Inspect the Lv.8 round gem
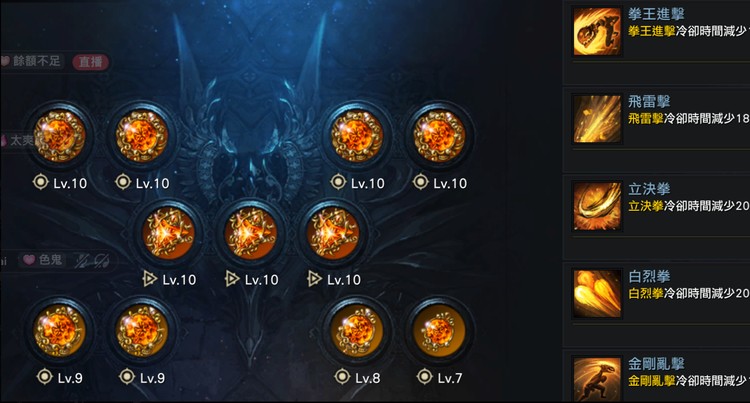Screen dimensions: 750x403 356,331
